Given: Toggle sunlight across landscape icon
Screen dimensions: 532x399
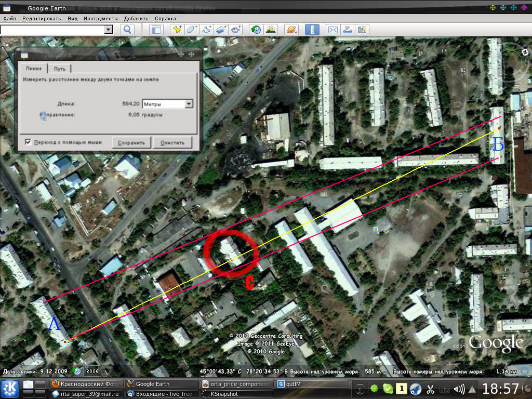Looking at the screenshot, I should 271,30.
